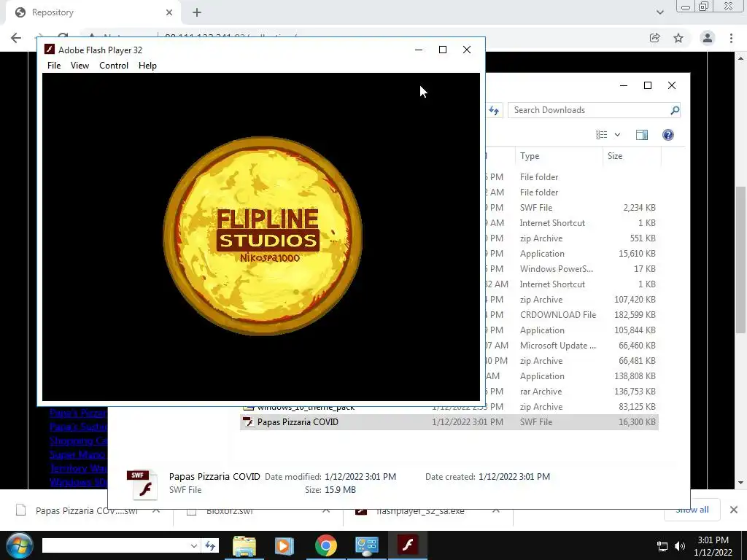The width and height of the screenshot is (747, 560).
Task: Close the Repository tab
Action: coord(169,12)
